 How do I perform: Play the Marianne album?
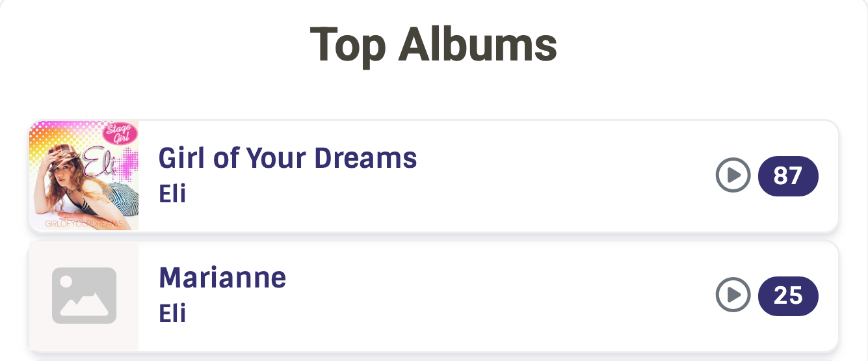(x=733, y=296)
